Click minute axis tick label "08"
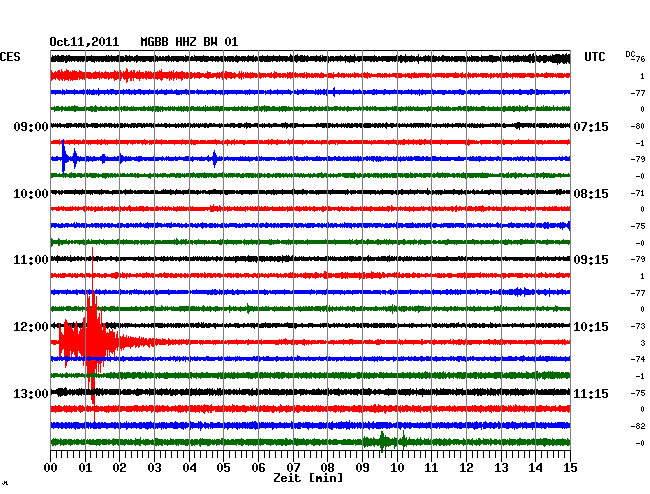This screenshot has width=650, height=494. (327, 468)
